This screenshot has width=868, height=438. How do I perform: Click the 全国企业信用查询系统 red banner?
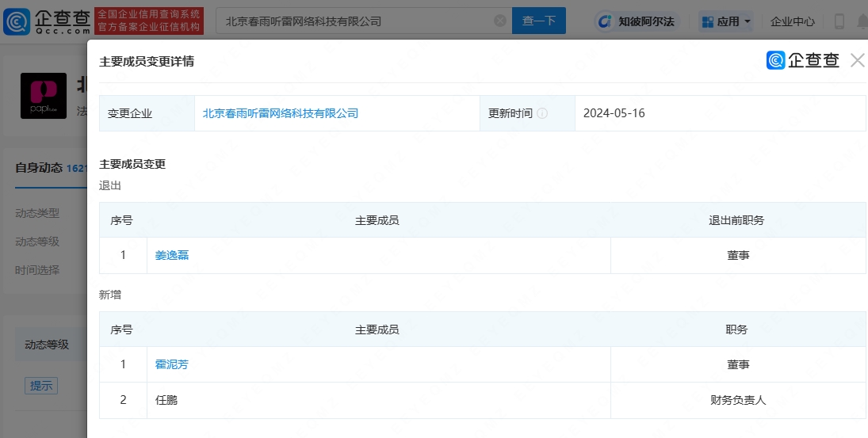pyautogui.click(x=149, y=21)
